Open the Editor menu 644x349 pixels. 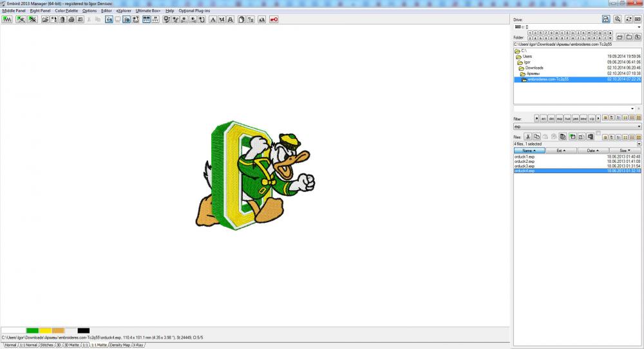point(106,11)
